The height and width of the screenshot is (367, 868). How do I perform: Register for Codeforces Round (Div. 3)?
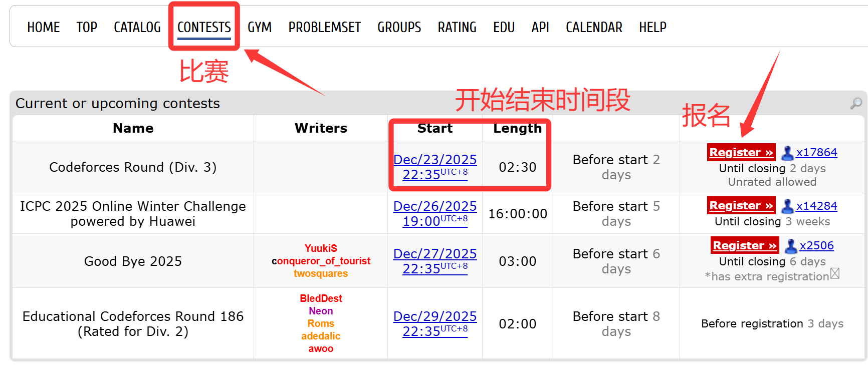pos(741,152)
